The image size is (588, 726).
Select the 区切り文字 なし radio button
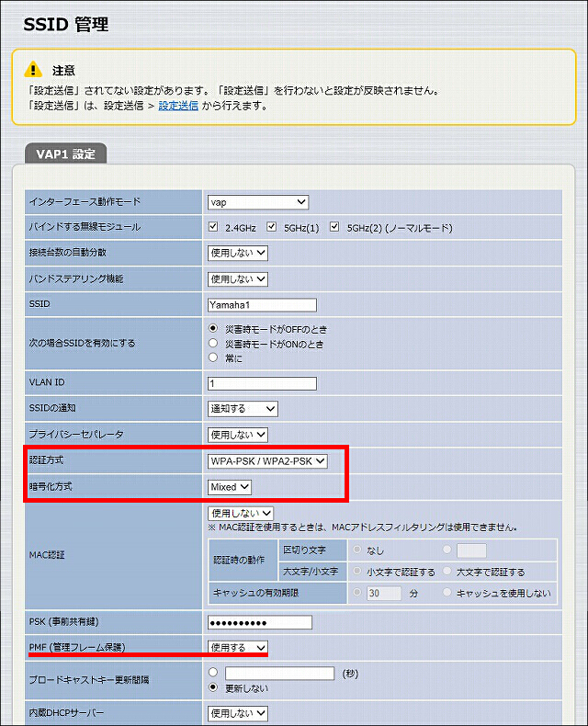[357, 550]
